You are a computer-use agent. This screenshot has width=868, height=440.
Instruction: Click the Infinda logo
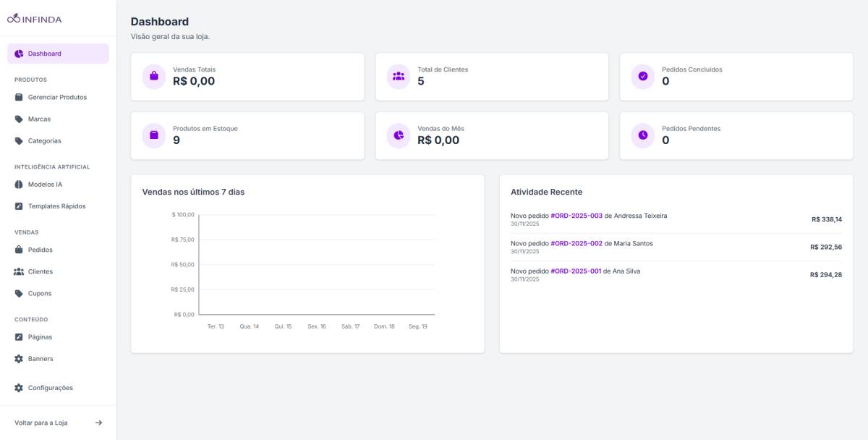pyautogui.click(x=35, y=20)
